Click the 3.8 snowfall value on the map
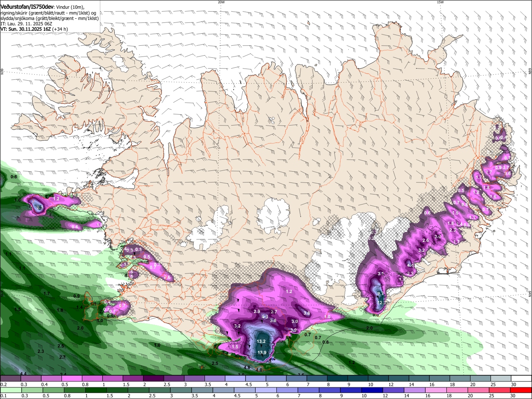This screenshot has height=399, width=532. coord(307,313)
